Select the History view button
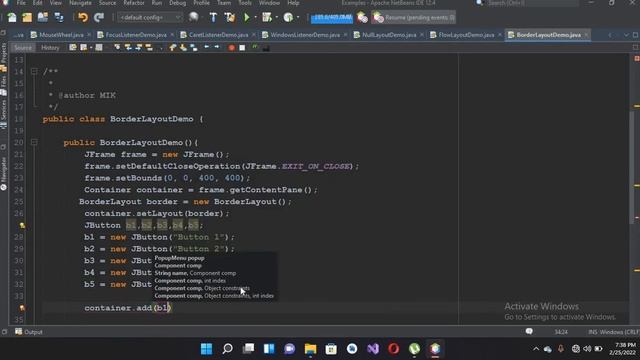The image size is (640, 360). pos(50,48)
